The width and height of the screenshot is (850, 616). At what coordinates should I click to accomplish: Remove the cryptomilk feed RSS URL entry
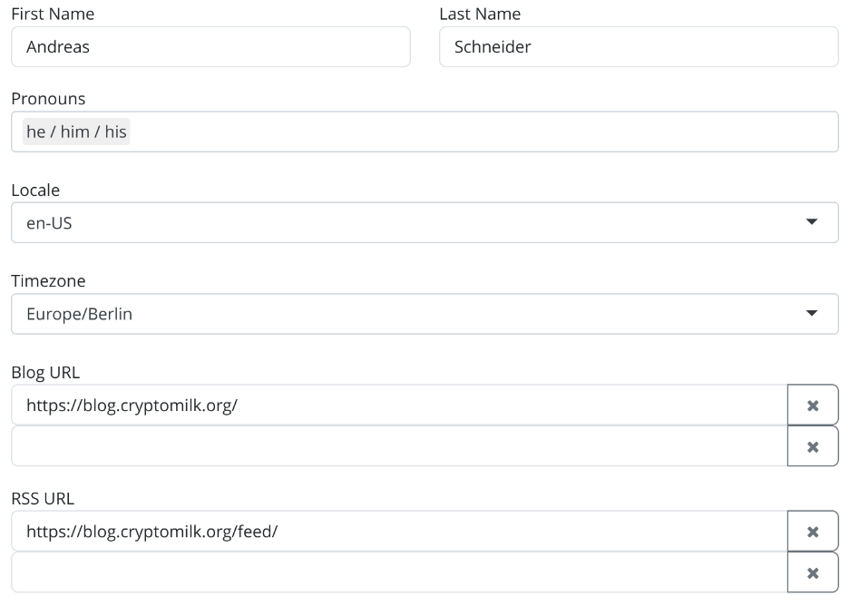(813, 532)
